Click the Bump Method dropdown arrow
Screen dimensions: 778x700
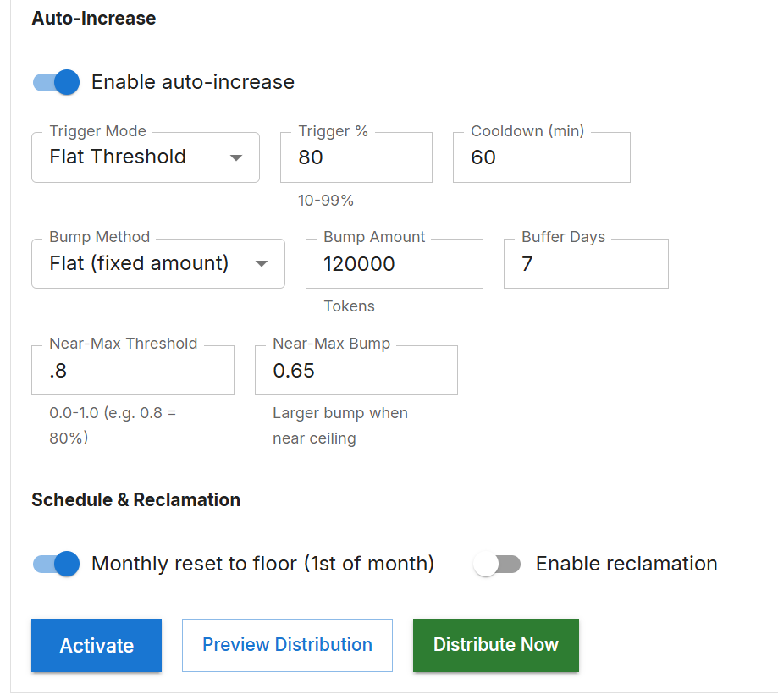(x=263, y=263)
